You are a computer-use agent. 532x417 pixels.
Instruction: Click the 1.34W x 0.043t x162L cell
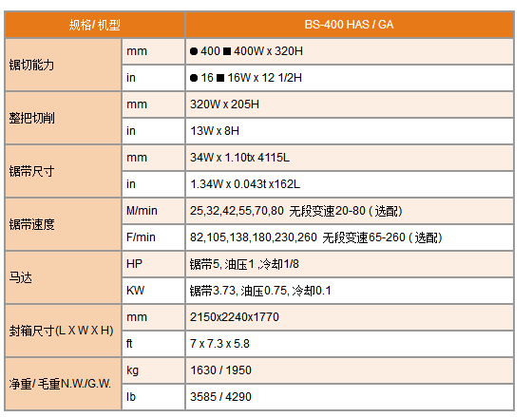(350, 184)
